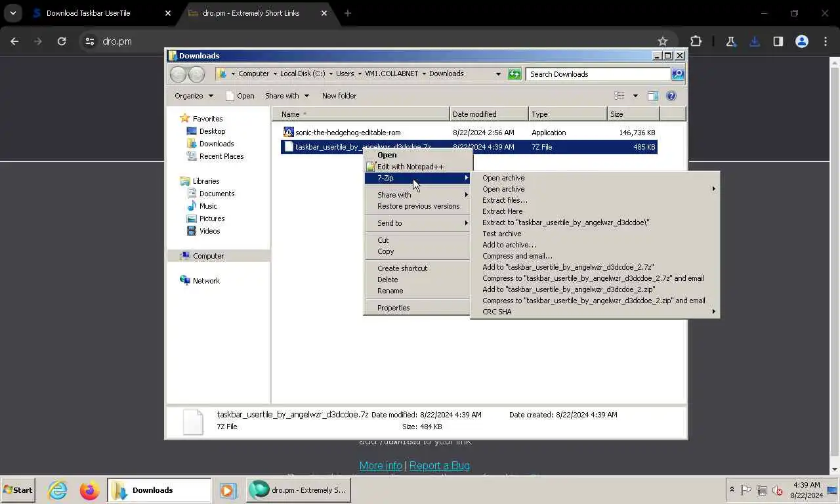This screenshot has height=504, width=840.
Task: Expand the CRC SHA submenu
Action: click(x=595, y=312)
